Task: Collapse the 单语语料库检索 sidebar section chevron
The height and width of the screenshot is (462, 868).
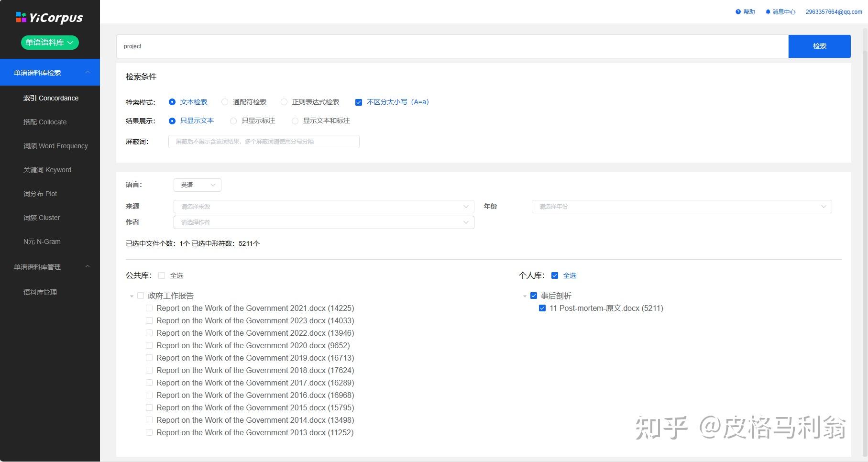Action: point(88,72)
